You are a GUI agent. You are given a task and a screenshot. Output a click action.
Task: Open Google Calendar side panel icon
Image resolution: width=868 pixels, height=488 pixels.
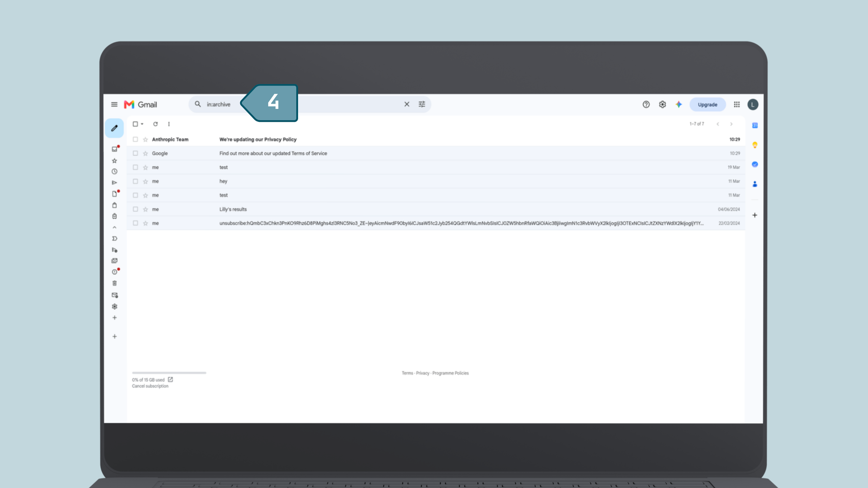(755, 125)
